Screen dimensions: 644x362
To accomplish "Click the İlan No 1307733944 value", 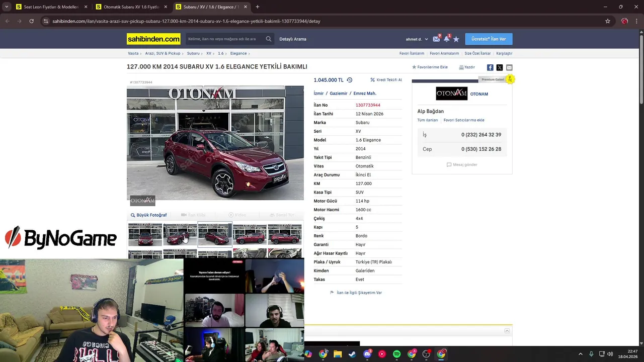I will (368, 105).
